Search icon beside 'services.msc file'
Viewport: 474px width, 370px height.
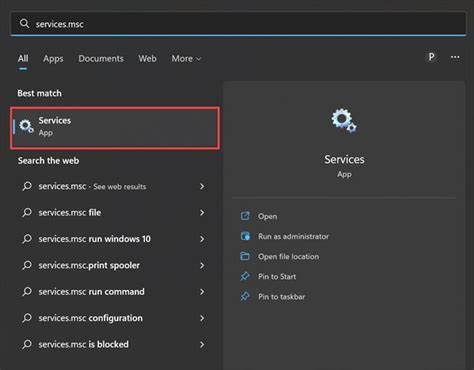(x=27, y=212)
